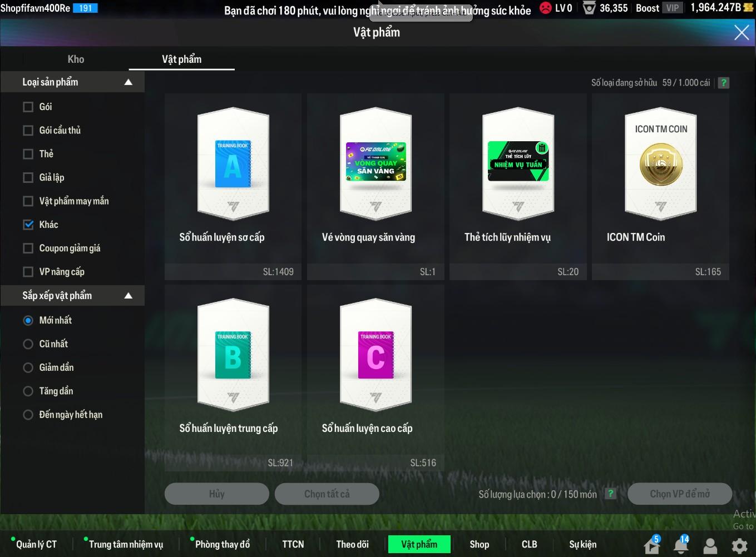Tick the Coupon giảm giá checkbox
The width and height of the screenshot is (756, 557).
point(28,248)
